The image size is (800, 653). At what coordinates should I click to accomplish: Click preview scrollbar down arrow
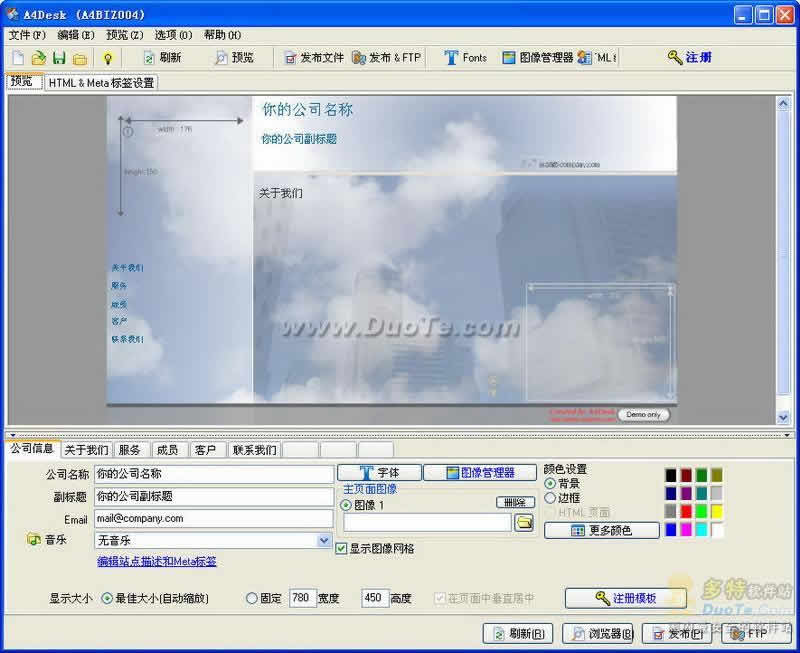tap(783, 417)
